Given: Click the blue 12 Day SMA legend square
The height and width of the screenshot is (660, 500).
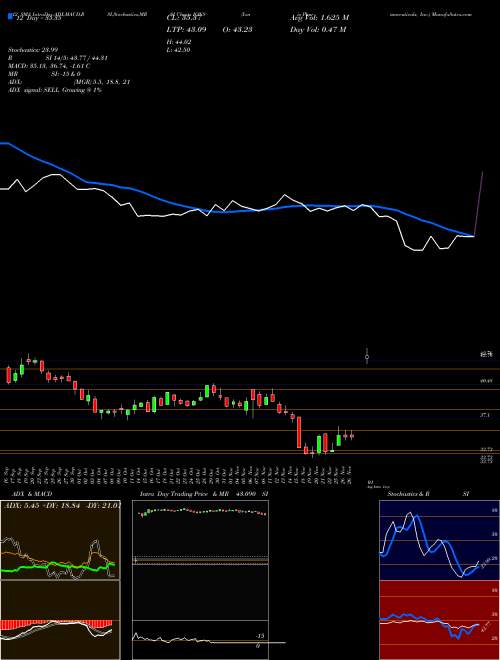Looking at the screenshot, I should pyautogui.click(x=10, y=16).
